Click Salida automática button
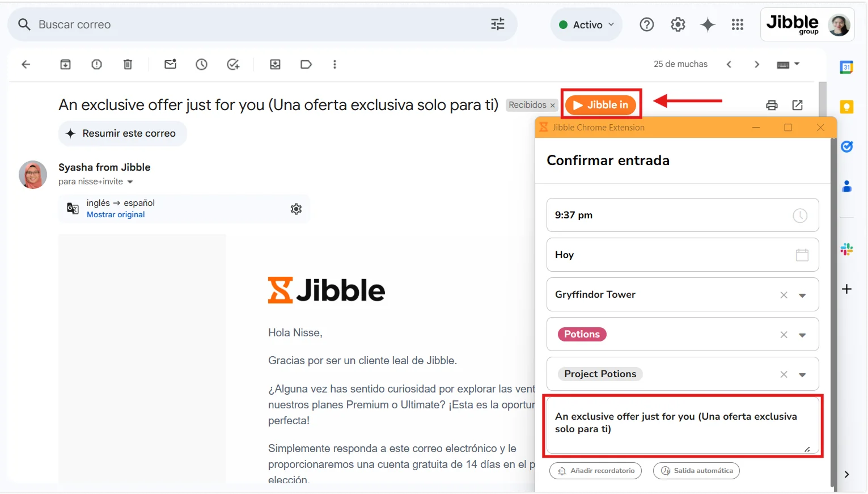This screenshot has height=494, width=868. click(x=696, y=471)
